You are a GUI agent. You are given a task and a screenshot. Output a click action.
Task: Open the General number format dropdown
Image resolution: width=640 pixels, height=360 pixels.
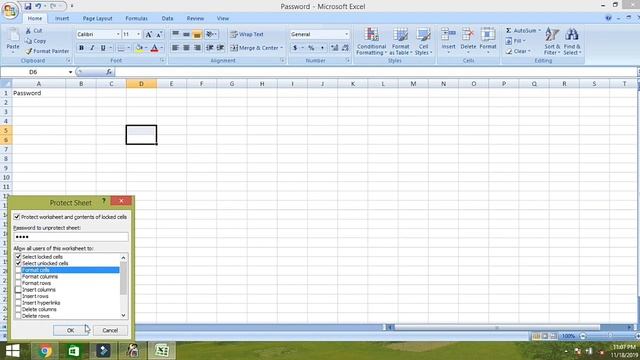click(347, 34)
